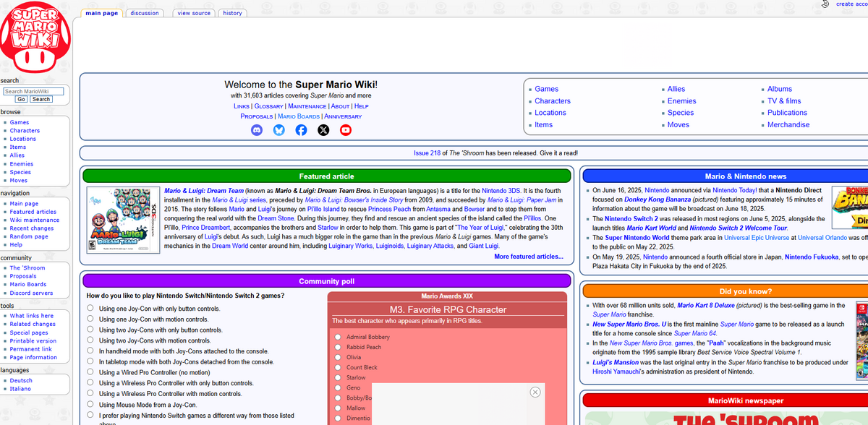Select Mouse Mode from a Joy-Con option

pos(90,404)
